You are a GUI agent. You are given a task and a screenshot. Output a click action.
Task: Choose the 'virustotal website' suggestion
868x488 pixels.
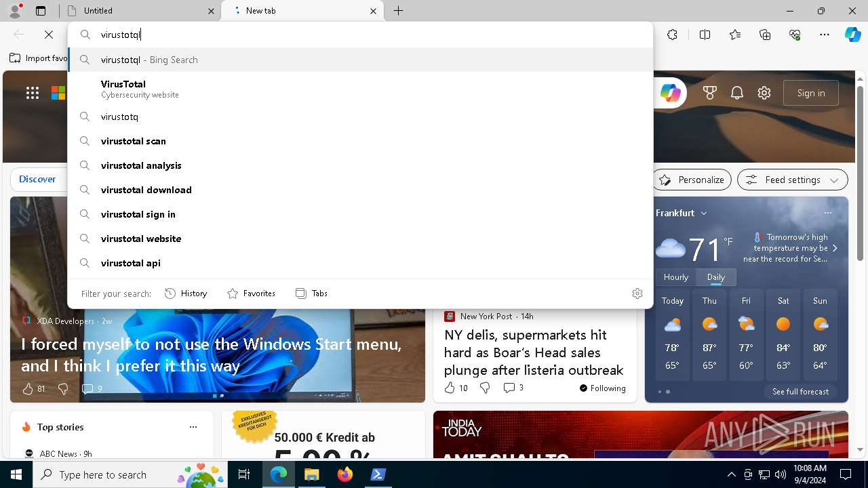(x=360, y=239)
